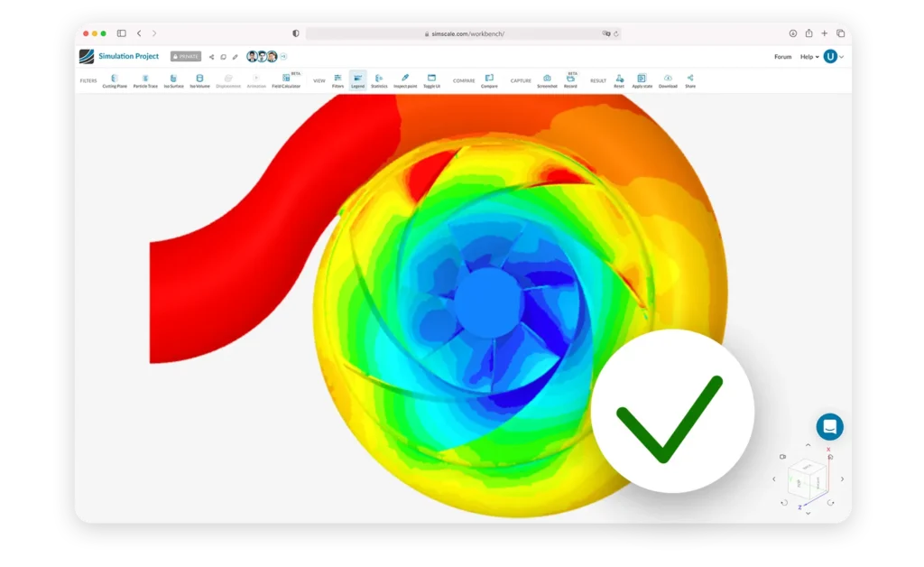
Task: Show result Statistics panel
Action: 379,80
